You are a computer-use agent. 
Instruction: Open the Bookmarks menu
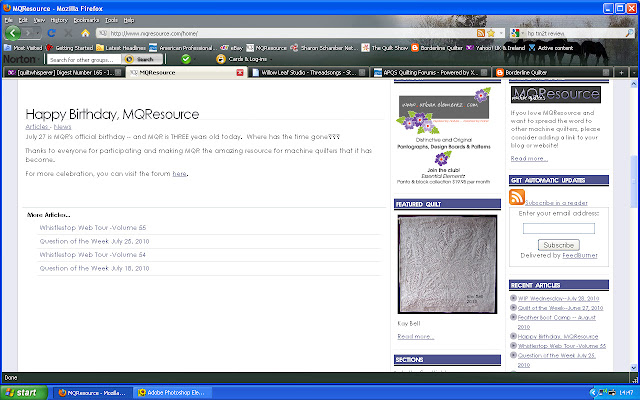coord(86,20)
